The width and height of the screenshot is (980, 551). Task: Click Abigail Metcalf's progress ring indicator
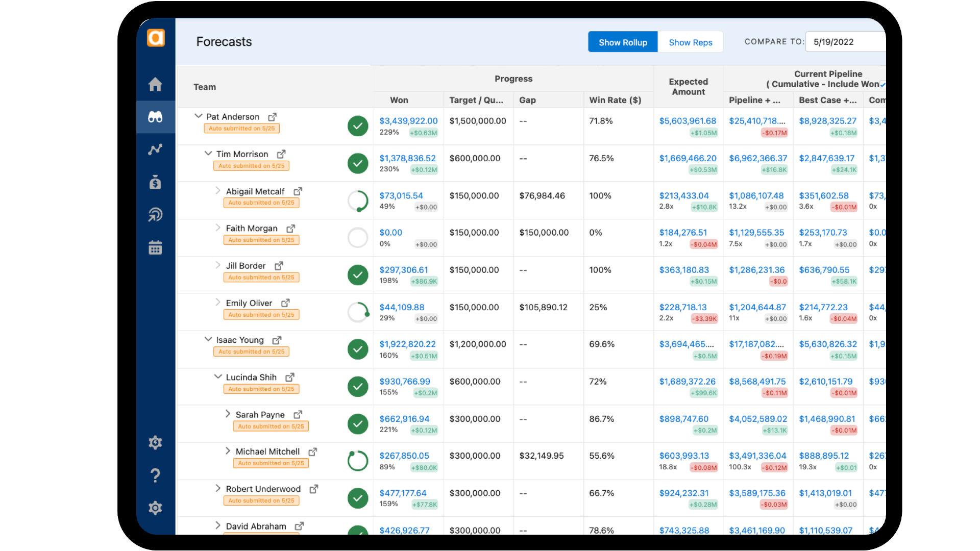(x=358, y=201)
